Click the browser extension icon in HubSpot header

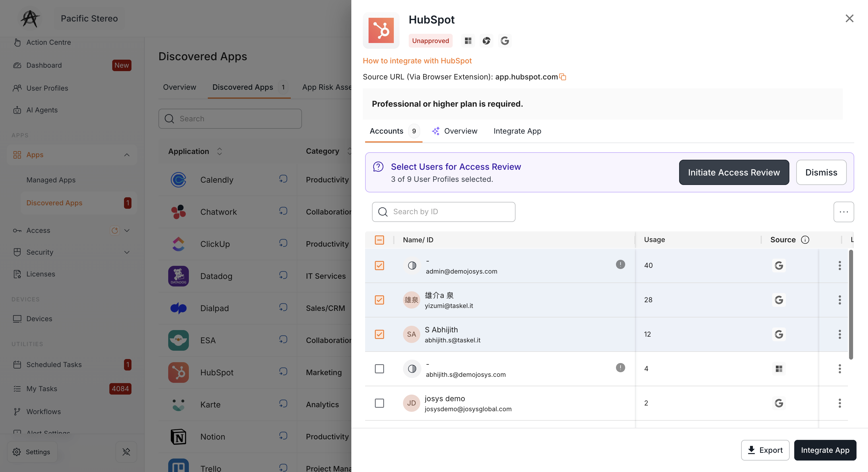click(486, 41)
